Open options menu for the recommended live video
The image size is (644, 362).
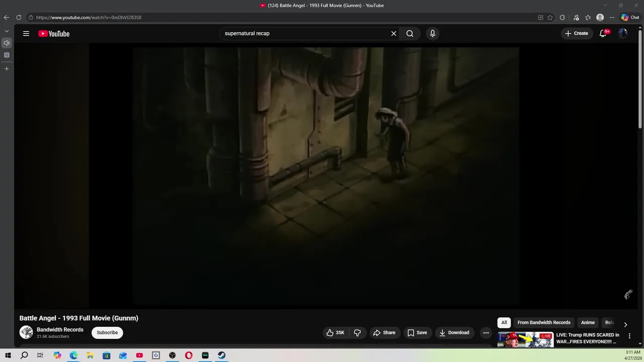pos(629,336)
